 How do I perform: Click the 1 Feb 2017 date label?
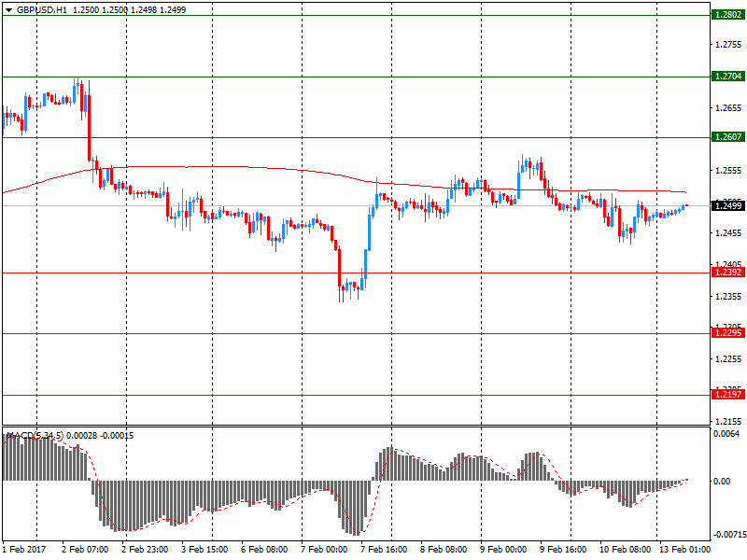(x=24, y=550)
